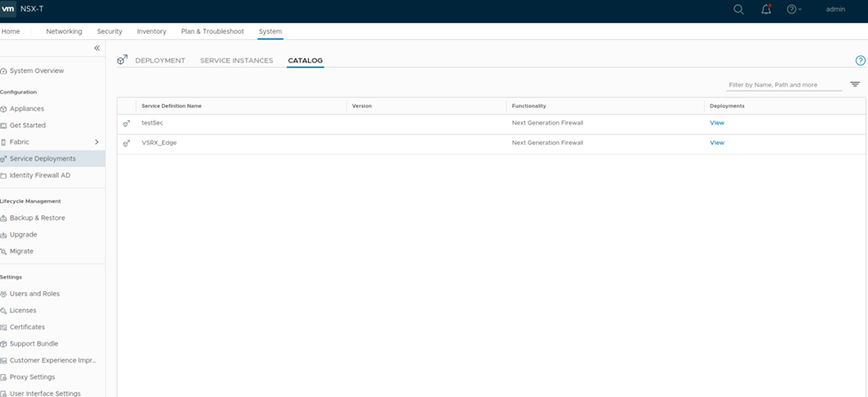Open Identity Firewall AD
The width and height of the screenshot is (868, 397).
click(x=40, y=175)
